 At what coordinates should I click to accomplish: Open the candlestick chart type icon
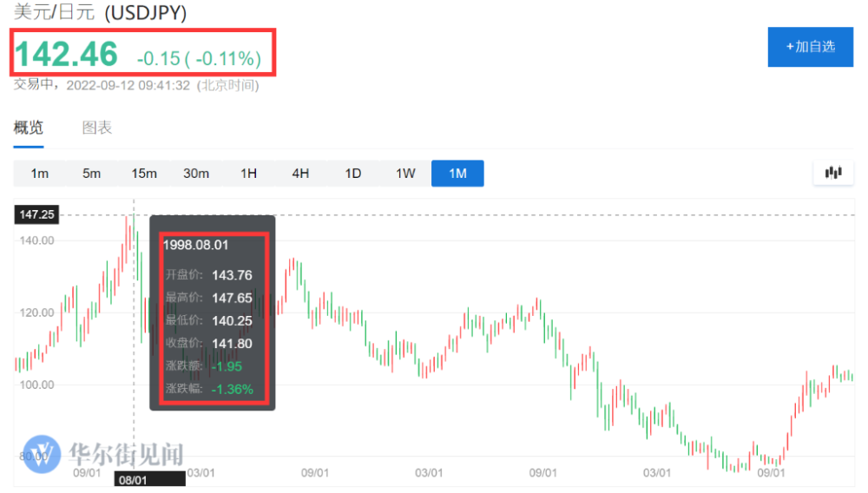833,173
